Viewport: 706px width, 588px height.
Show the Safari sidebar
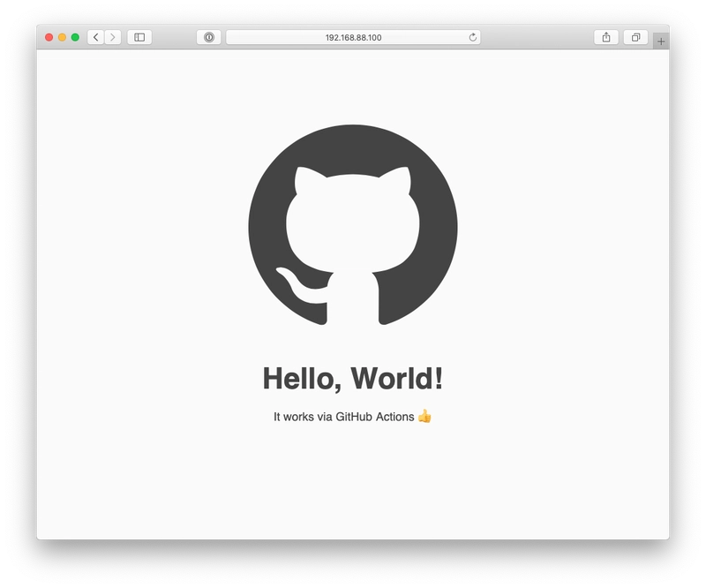tap(139, 37)
